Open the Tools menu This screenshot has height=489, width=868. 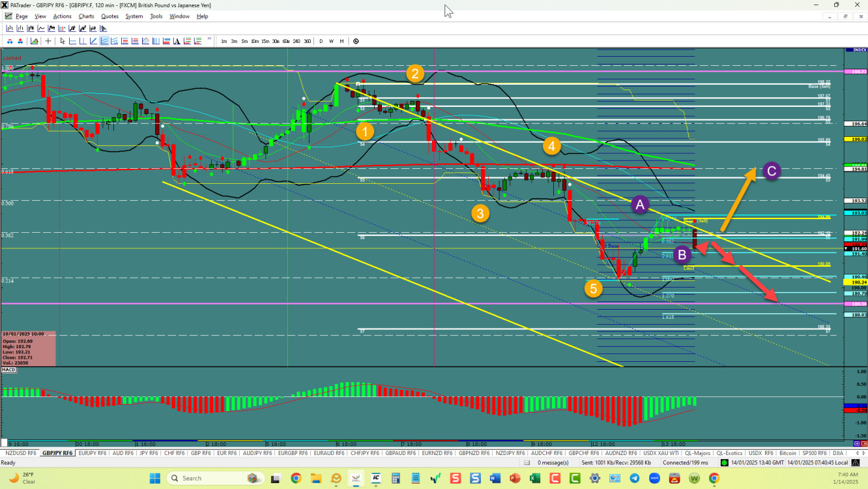156,16
